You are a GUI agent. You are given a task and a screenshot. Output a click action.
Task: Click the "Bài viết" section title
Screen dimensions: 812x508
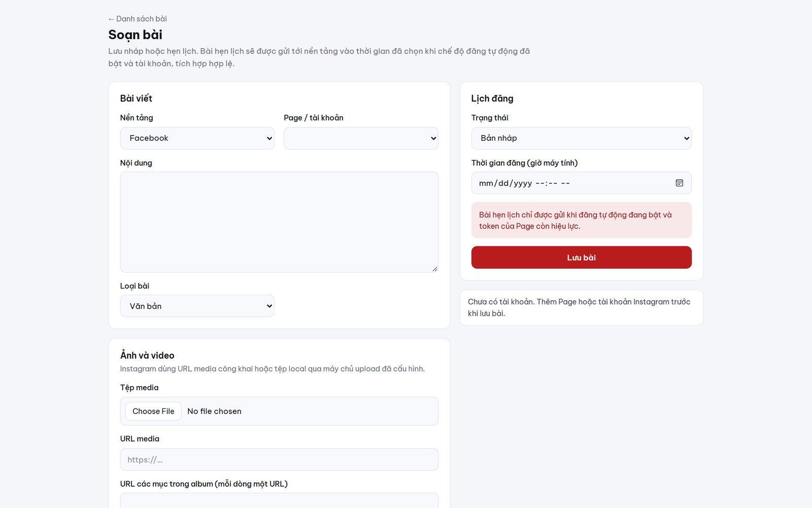coord(136,99)
